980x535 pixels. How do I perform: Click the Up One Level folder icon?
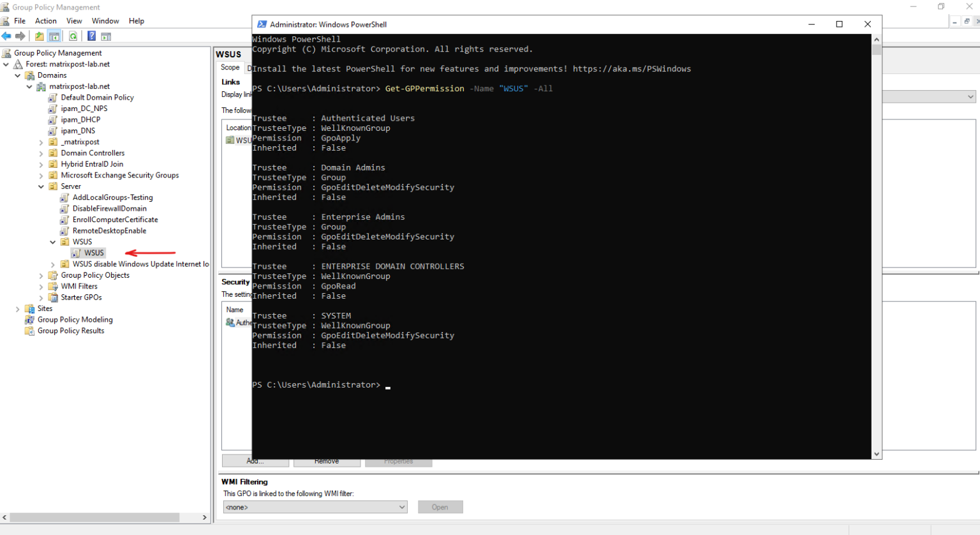tap(40, 36)
